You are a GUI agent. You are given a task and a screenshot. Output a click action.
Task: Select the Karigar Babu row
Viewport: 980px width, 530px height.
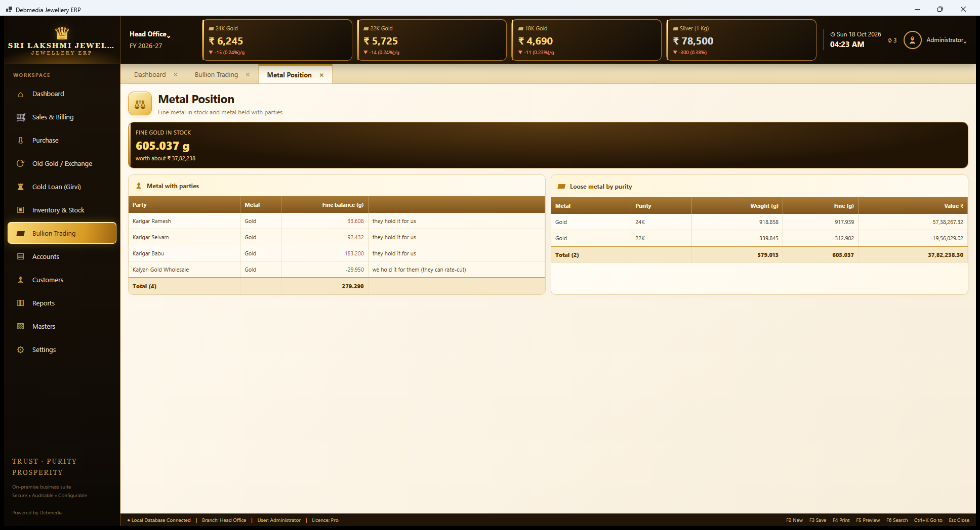337,253
